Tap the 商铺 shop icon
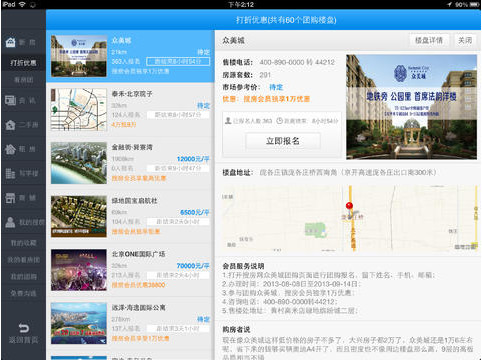The height and width of the screenshot is (361, 482). pos(10,198)
